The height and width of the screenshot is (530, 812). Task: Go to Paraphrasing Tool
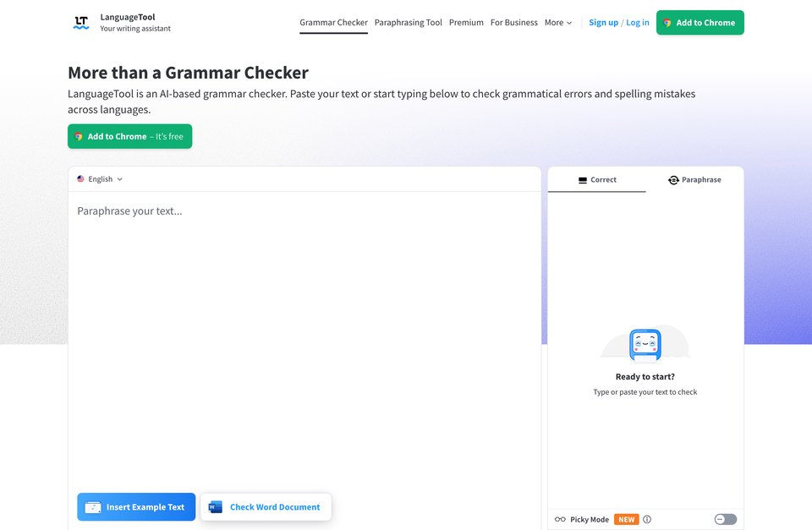pyautogui.click(x=408, y=23)
